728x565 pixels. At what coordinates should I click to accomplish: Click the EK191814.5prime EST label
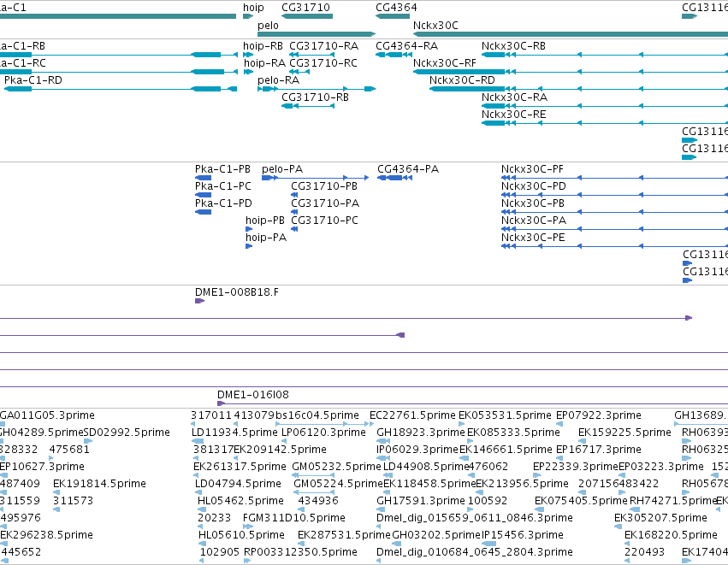pos(99,484)
